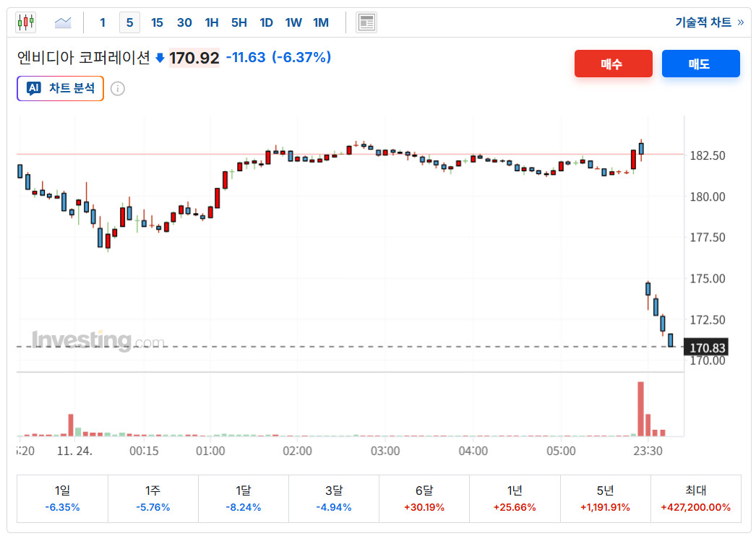
Task: Click the info circle icon beside 차트 분석
Action: [118, 89]
